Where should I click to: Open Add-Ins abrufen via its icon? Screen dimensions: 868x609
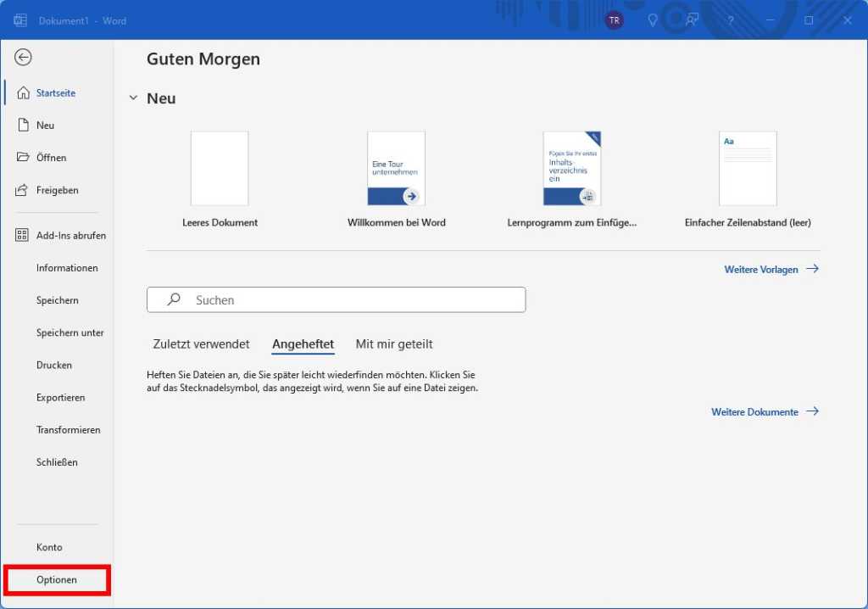pyautogui.click(x=23, y=235)
